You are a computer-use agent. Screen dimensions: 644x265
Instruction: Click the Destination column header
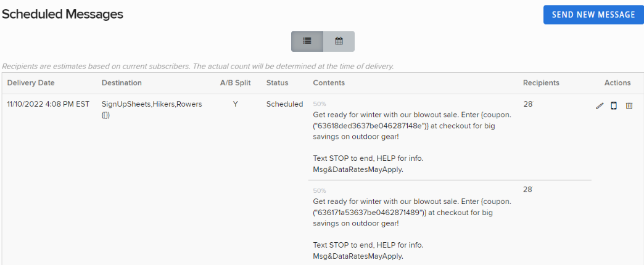[x=122, y=83]
